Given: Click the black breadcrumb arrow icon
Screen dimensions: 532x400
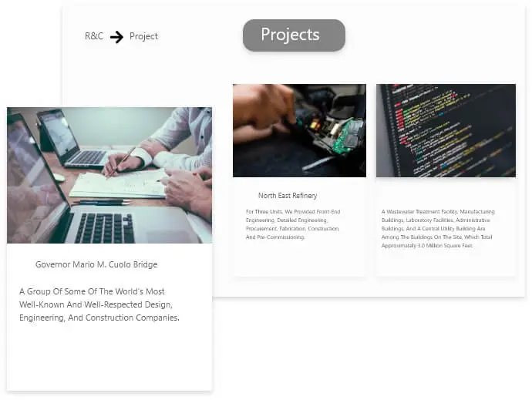Looking at the screenshot, I should coord(116,37).
